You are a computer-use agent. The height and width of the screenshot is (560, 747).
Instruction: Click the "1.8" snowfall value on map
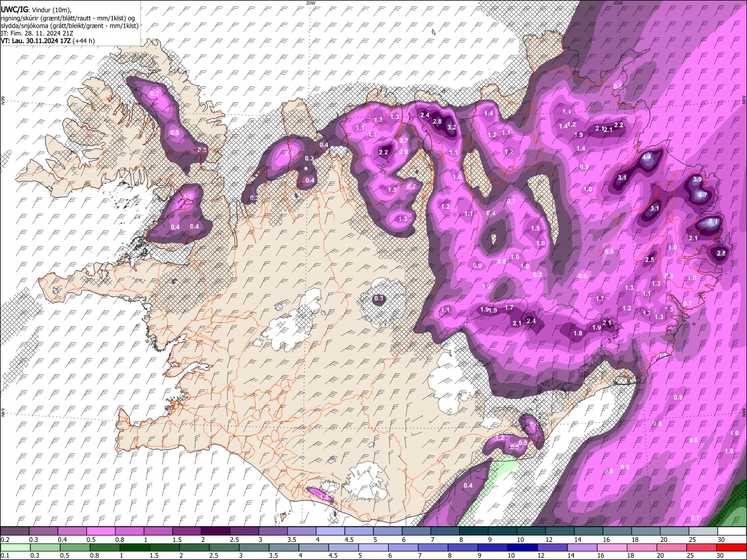click(x=578, y=334)
